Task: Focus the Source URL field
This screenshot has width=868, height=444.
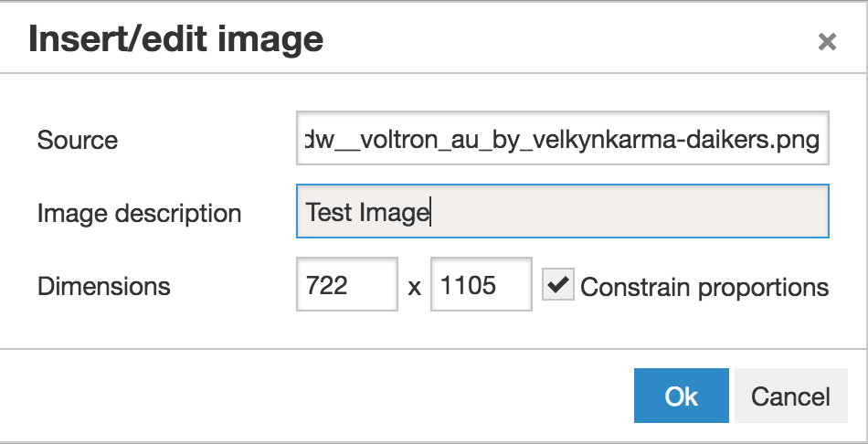Action: [562, 139]
